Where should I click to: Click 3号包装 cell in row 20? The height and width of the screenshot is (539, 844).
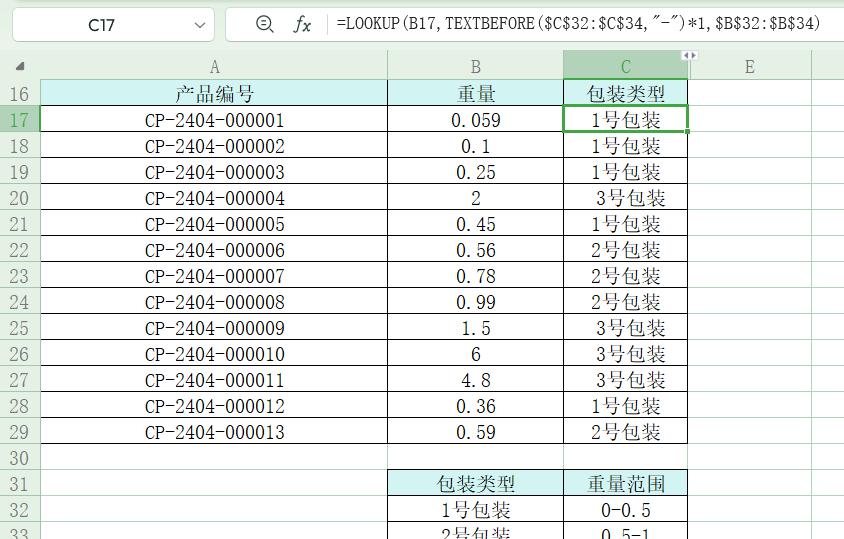[625, 198]
